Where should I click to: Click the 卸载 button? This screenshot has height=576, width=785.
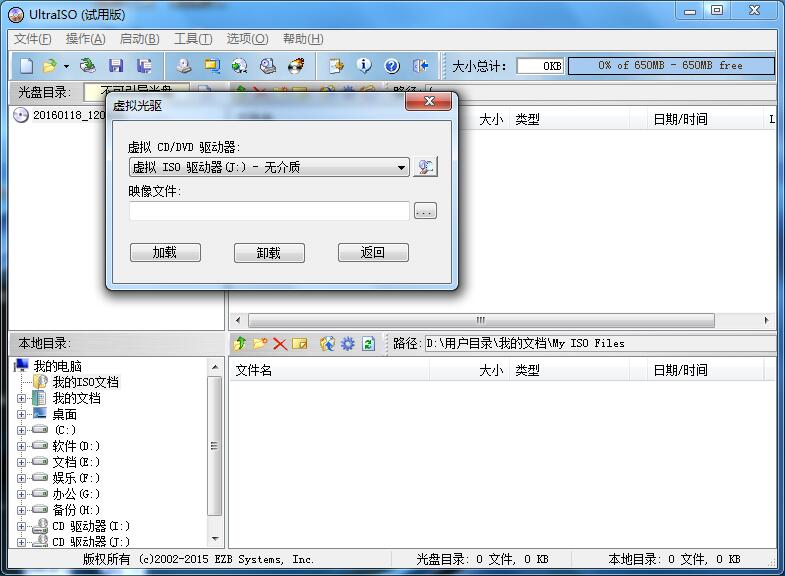tap(269, 253)
